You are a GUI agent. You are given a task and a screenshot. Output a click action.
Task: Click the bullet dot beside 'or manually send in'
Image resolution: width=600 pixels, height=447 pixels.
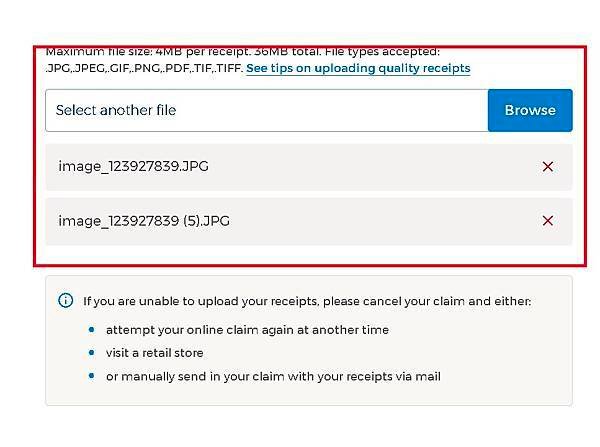91,376
